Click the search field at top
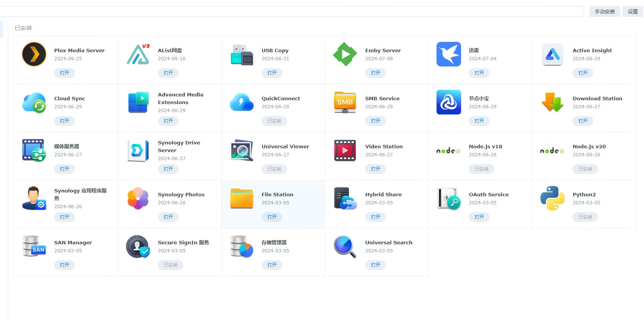This screenshot has height=320, width=644. (292, 12)
